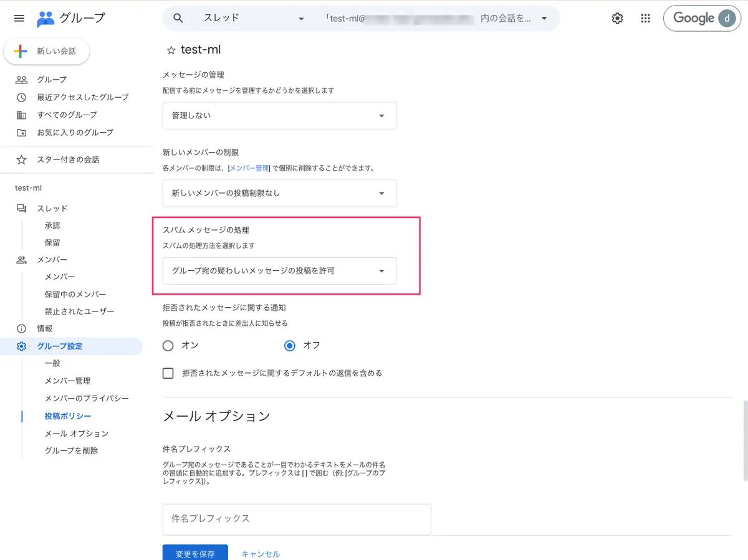Click the page vertical scrollbar
748x560 pixels.
[745, 441]
